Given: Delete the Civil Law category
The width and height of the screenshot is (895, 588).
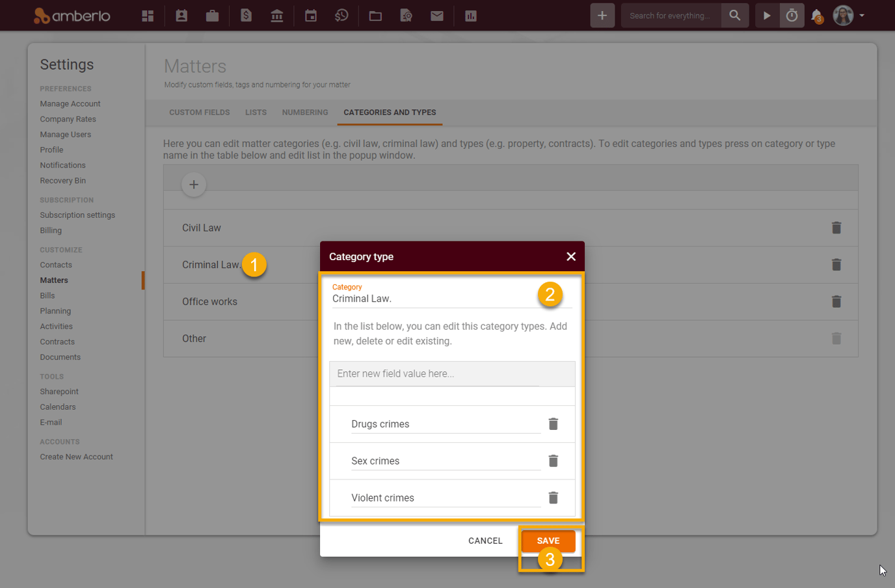Looking at the screenshot, I should click(x=836, y=228).
